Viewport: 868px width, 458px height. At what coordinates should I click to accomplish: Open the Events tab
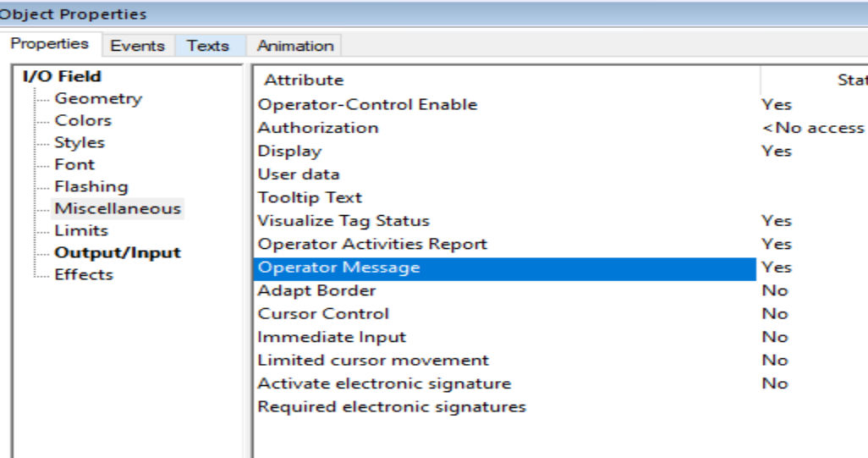137,46
